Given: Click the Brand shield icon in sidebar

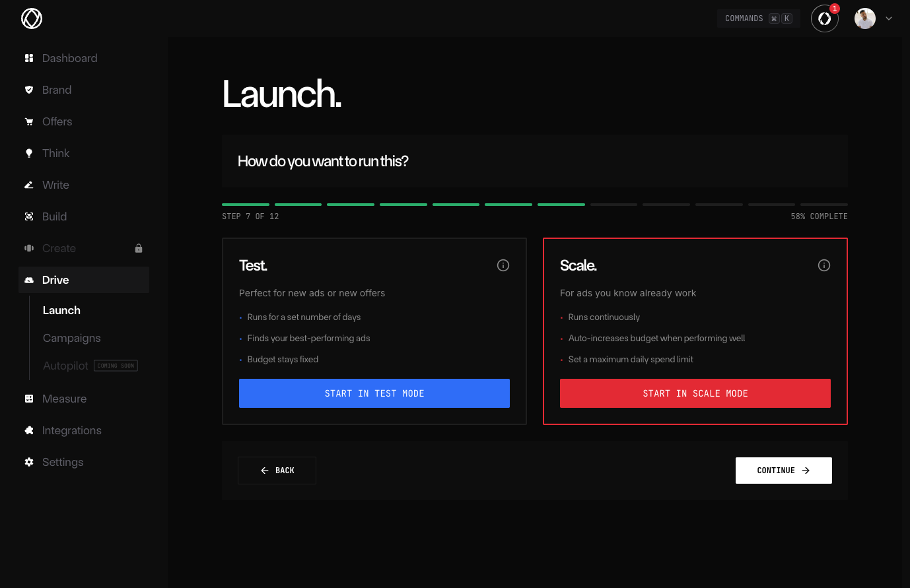Looking at the screenshot, I should point(29,90).
